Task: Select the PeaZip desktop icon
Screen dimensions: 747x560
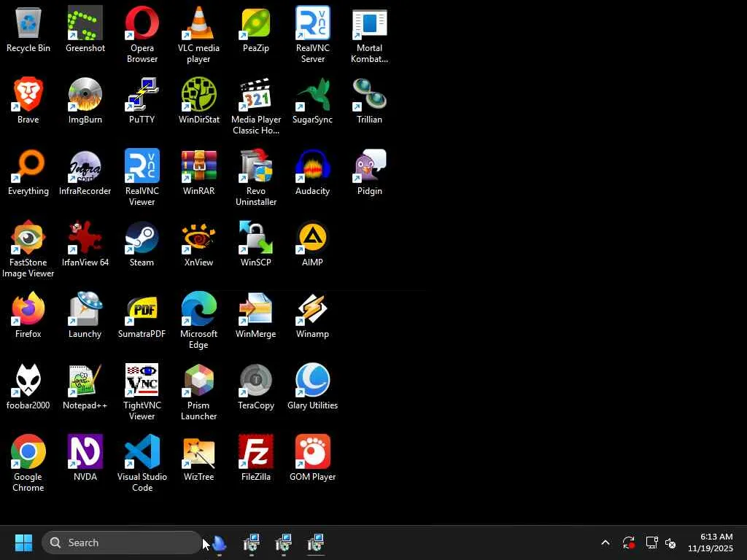Action: click(x=256, y=29)
